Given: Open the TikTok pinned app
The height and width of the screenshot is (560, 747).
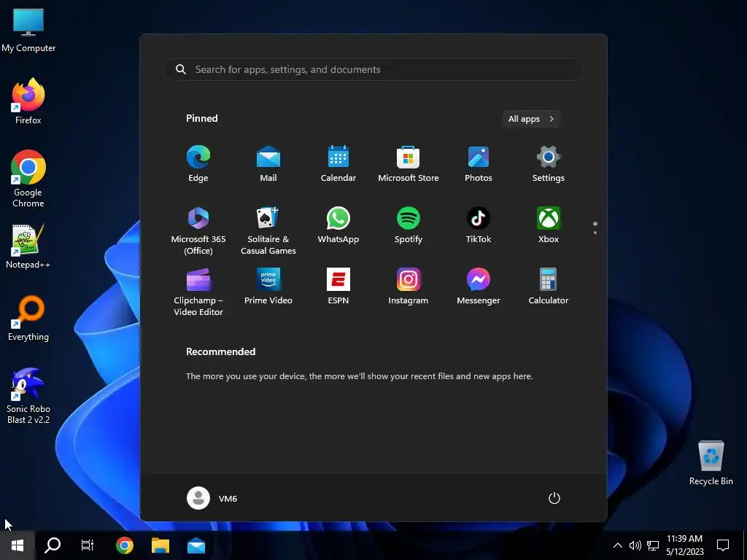Looking at the screenshot, I should (479, 225).
